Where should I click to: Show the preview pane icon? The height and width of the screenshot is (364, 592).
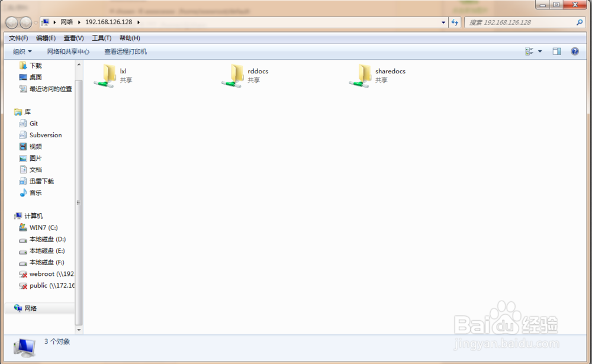556,51
